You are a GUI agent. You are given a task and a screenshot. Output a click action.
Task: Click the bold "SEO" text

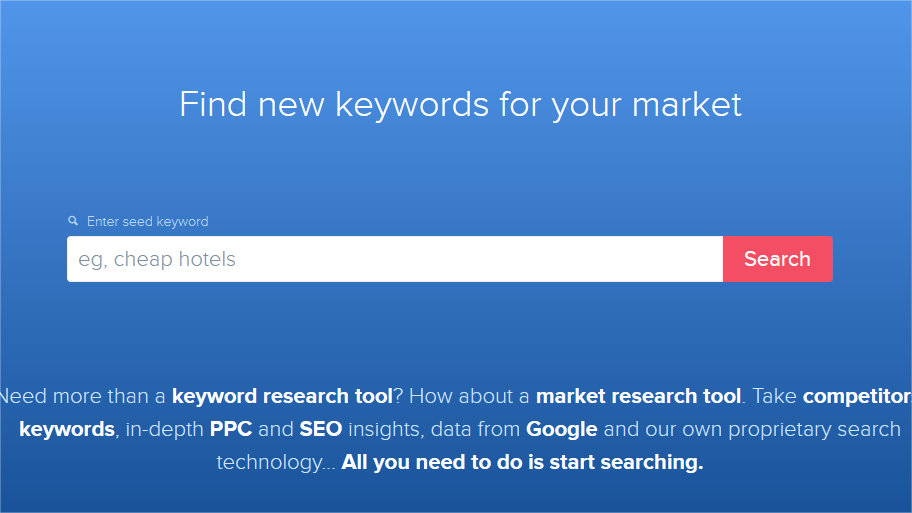320,429
